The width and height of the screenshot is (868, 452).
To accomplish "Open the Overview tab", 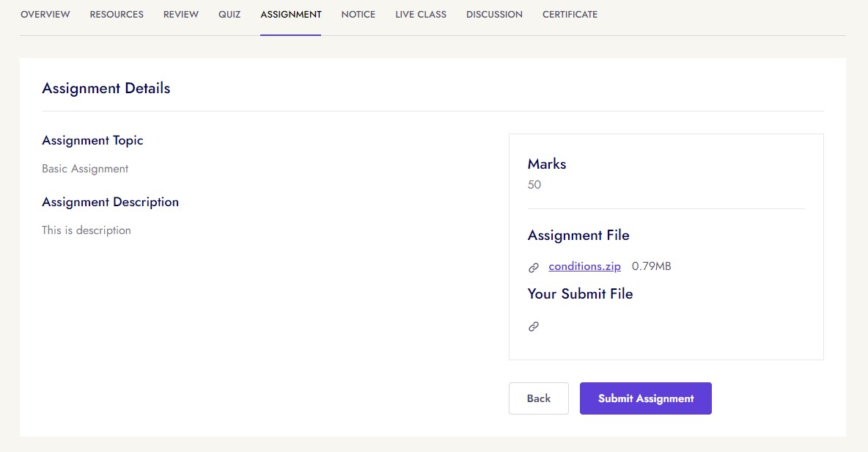I will tap(45, 15).
